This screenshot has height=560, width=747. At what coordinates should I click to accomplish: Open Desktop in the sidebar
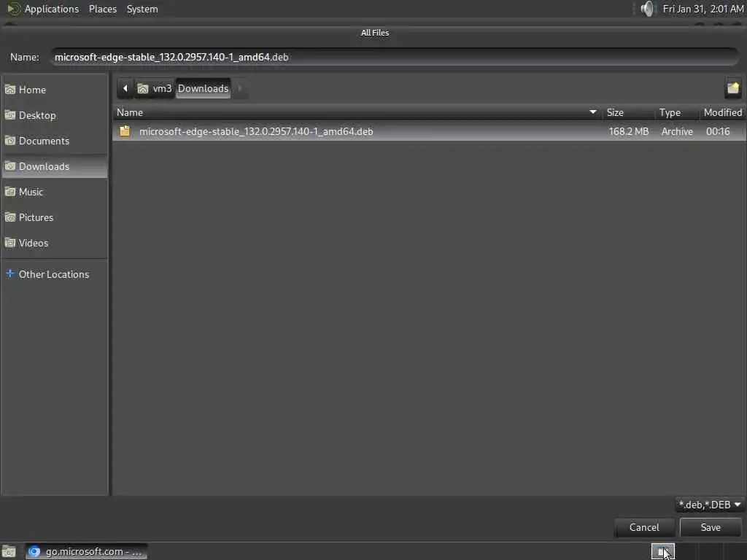55,115
